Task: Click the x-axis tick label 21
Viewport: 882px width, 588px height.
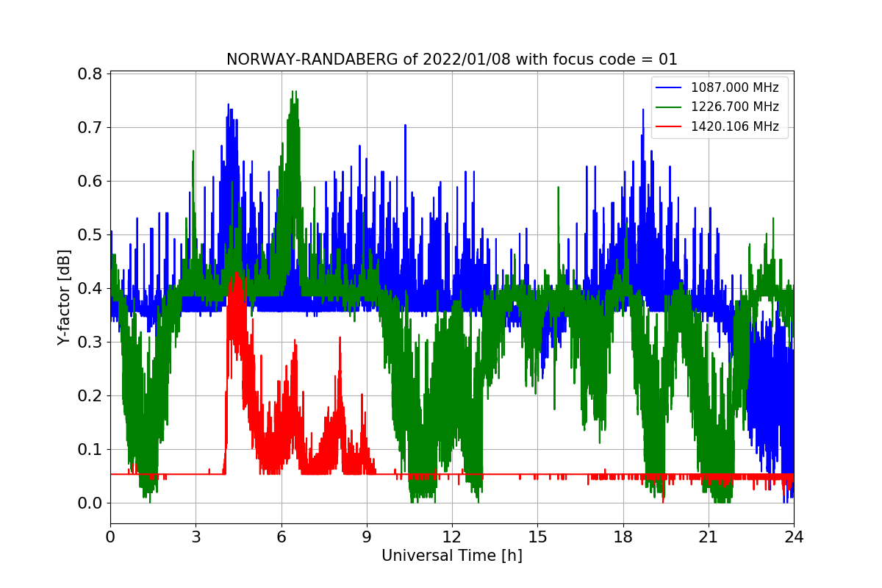Action: (709, 537)
